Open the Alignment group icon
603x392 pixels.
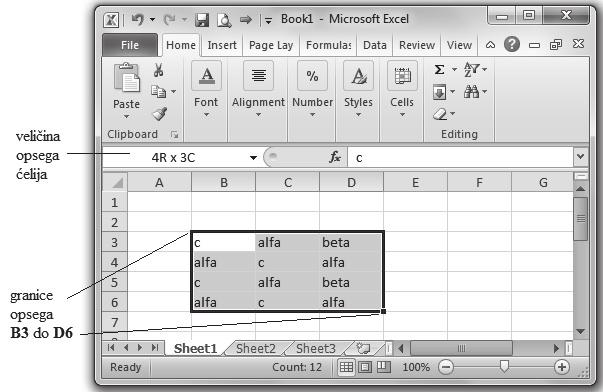pos(258,75)
